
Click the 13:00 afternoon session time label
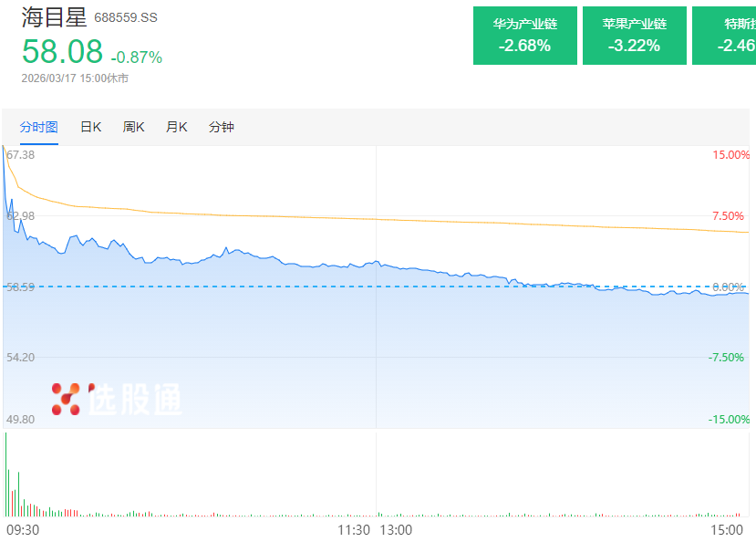[396, 529]
